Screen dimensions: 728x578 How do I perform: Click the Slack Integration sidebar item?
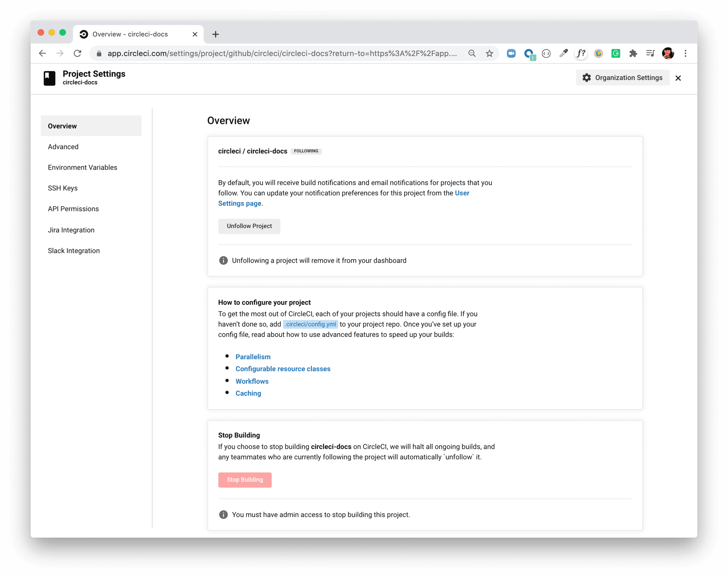[74, 250]
